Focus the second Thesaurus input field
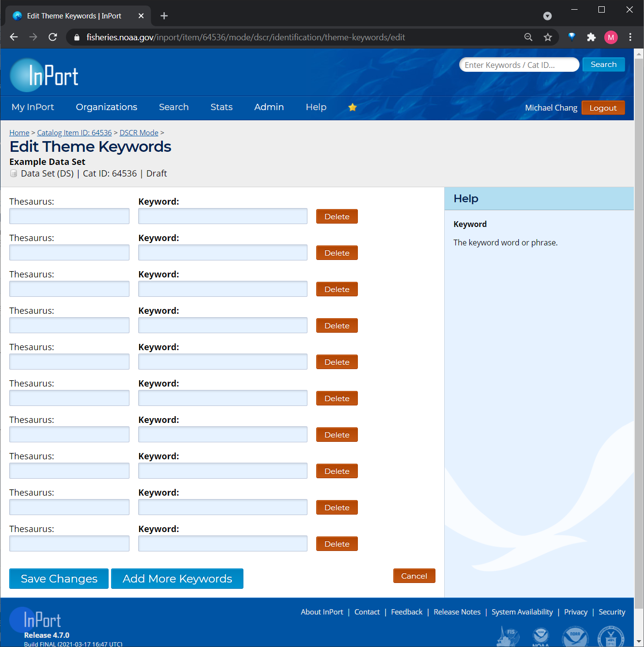The height and width of the screenshot is (647, 644). [x=69, y=253]
